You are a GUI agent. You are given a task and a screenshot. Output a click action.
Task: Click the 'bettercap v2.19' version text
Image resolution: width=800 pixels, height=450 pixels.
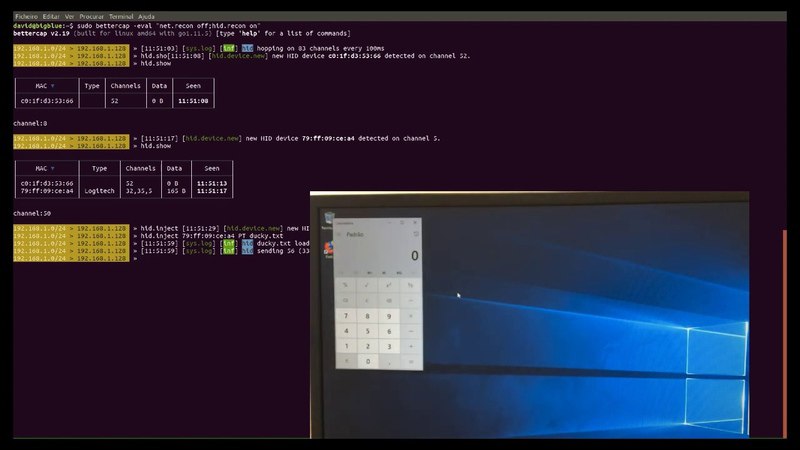coord(41,33)
